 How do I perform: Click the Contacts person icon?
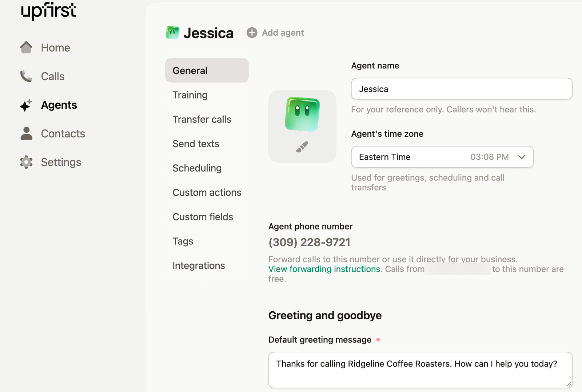coord(26,133)
